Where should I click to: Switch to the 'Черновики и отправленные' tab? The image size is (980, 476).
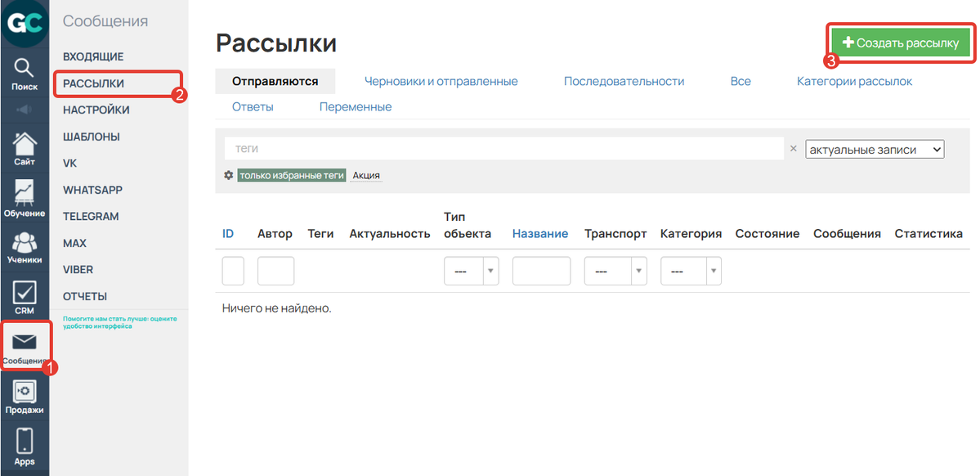click(x=441, y=80)
